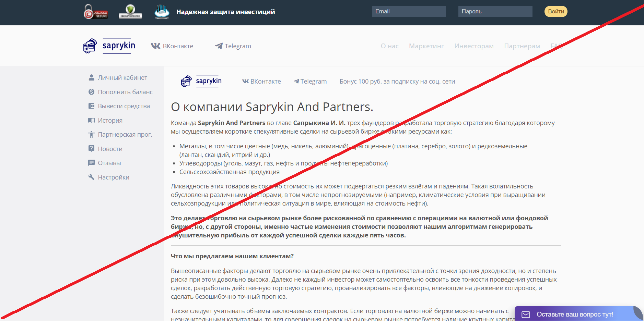Click the envelope icon in chat widget
The width and height of the screenshot is (644, 321).
[526, 314]
